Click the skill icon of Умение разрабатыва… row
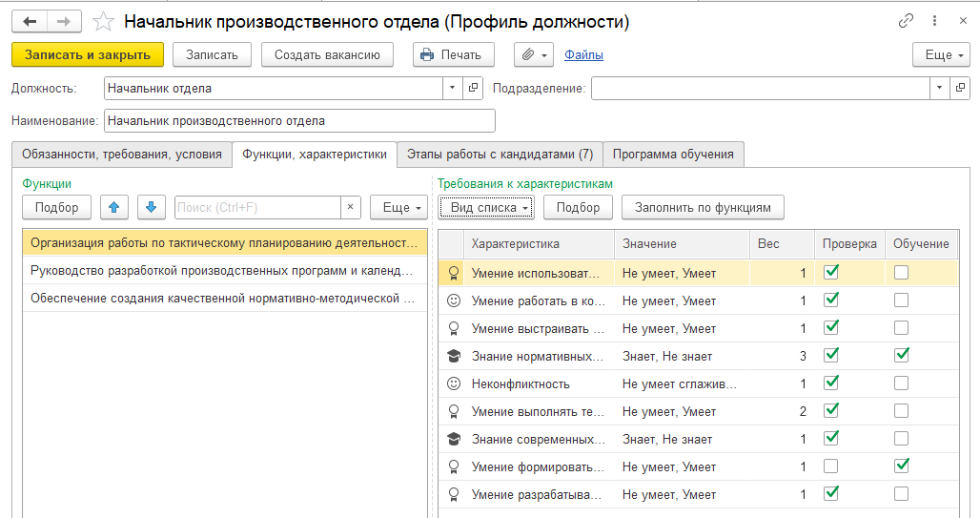The height and width of the screenshot is (518, 980). (x=454, y=494)
